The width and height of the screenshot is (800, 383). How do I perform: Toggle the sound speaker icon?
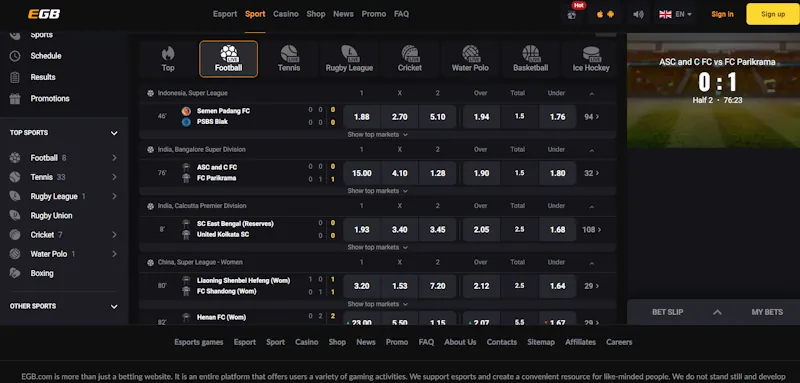pos(638,14)
